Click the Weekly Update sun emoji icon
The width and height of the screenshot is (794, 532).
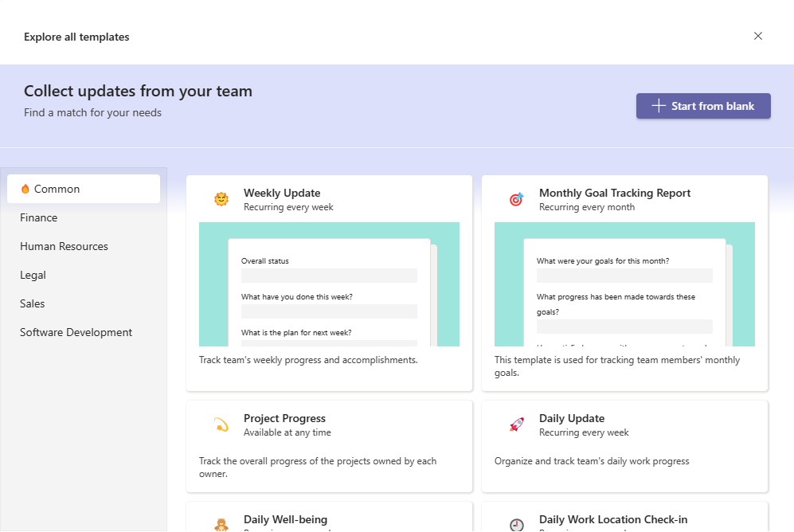point(221,199)
